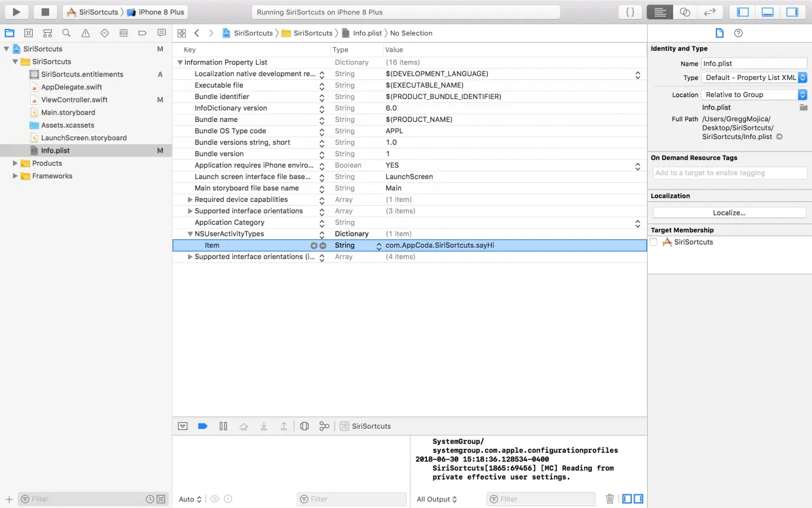Click the Name field showing Info.plist
812x508 pixels.
point(754,64)
